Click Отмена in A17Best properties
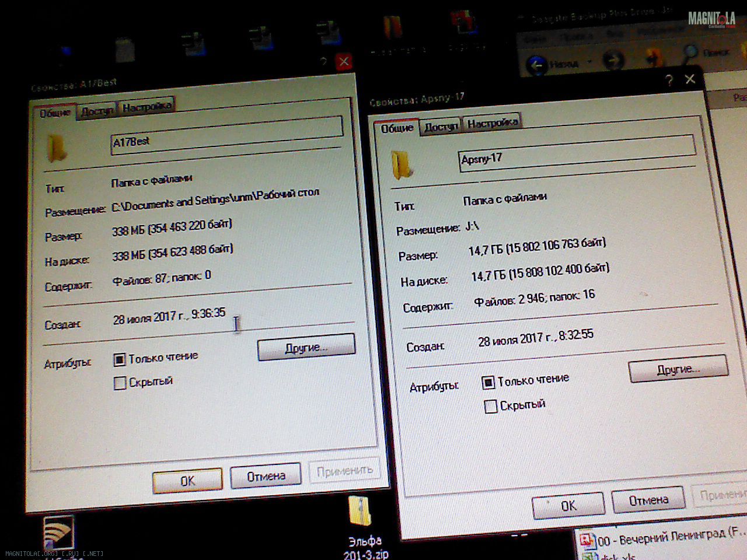The width and height of the screenshot is (747, 560). [266, 477]
